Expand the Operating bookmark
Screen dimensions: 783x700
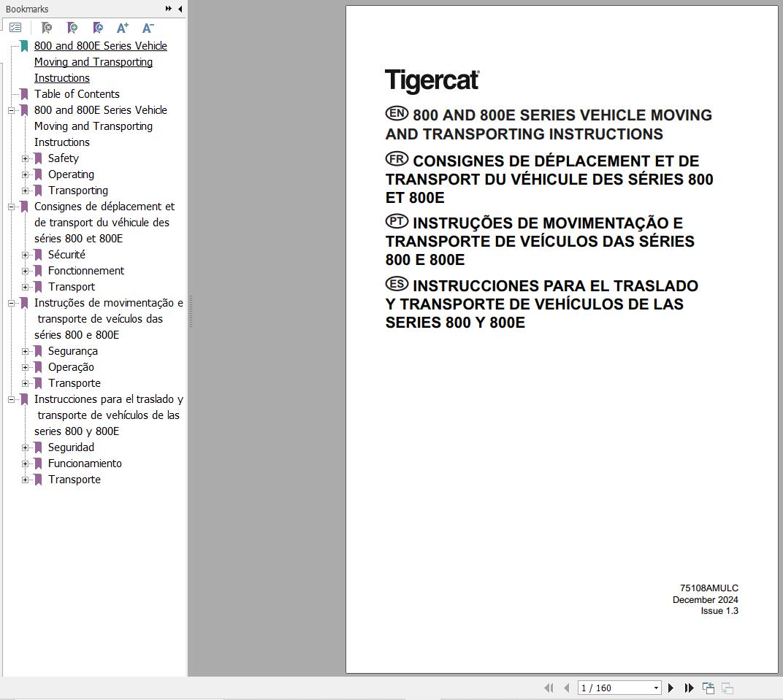(x=25, y=174)
